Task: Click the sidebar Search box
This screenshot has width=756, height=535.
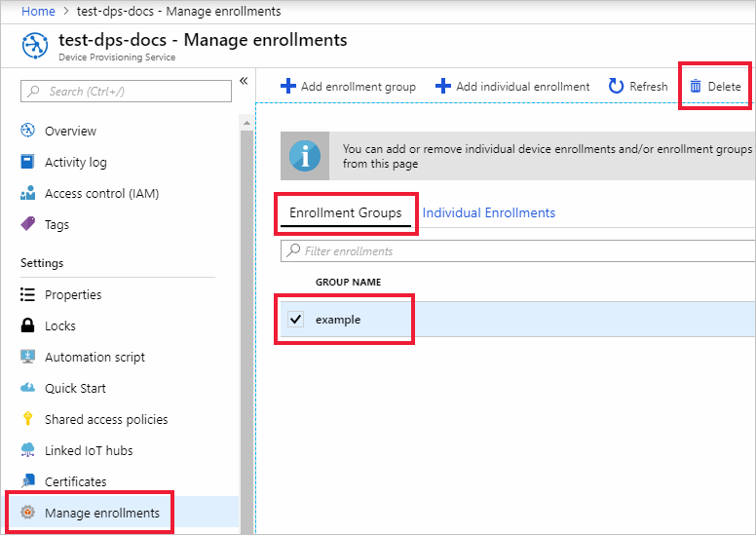Action: pos(126,92)
